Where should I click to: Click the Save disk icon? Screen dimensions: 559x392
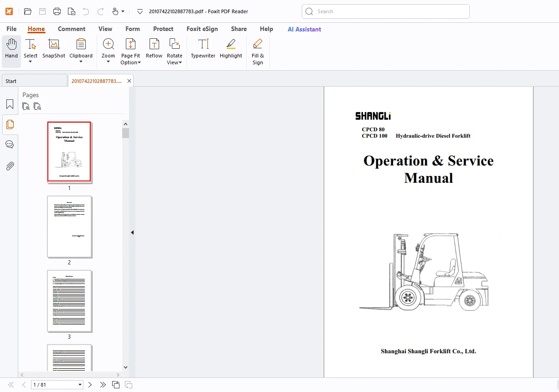tap(42, 11)
